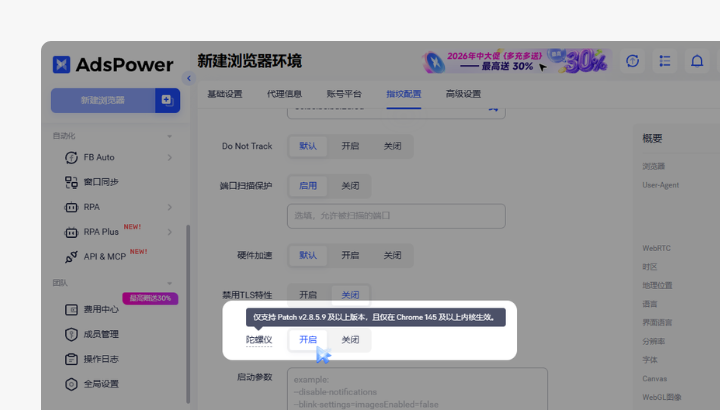Screen dimensions: 720x410
Task: Set Do Not Track to 开启
Action: (x=350, y=146)
